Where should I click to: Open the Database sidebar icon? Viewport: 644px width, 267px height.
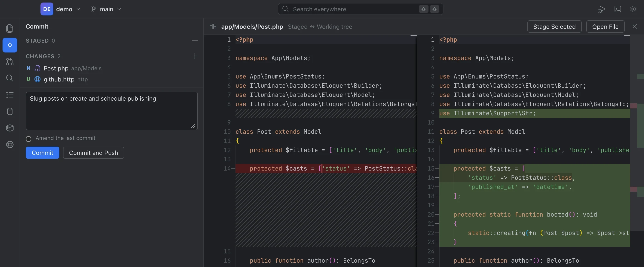point(10,111)
